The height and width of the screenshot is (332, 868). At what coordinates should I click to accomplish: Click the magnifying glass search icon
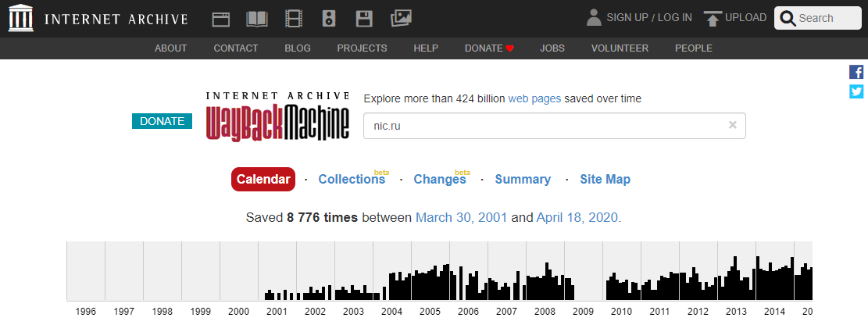click(788, 18)
